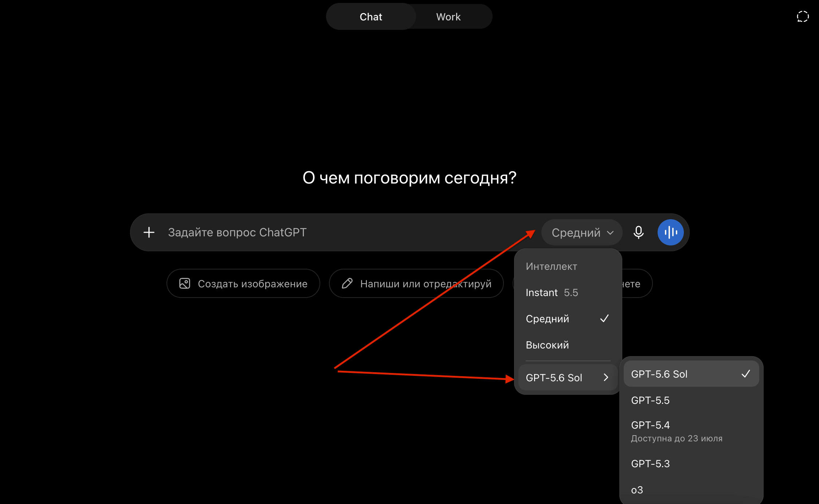The height and width of the screenshot is (504, 819).
Task: Expand the GPT-5.6 Sol model submenu
Action: [x=568, y=378]
